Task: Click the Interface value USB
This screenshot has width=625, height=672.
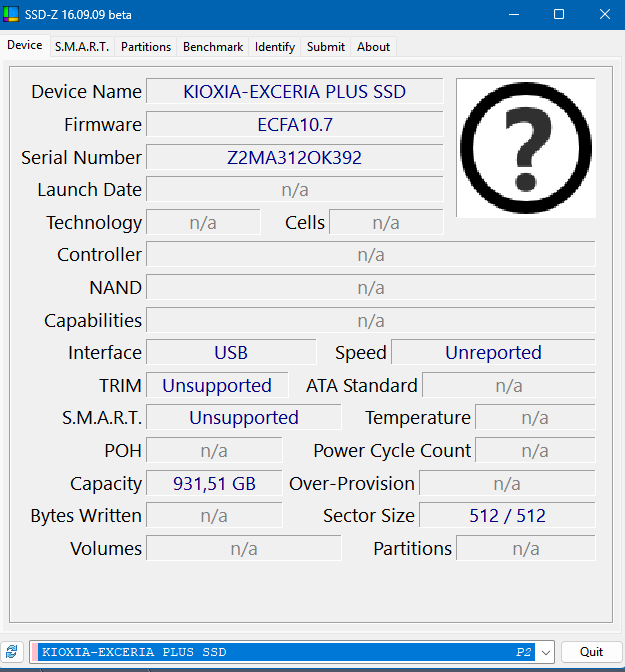Action: point(231,352)
